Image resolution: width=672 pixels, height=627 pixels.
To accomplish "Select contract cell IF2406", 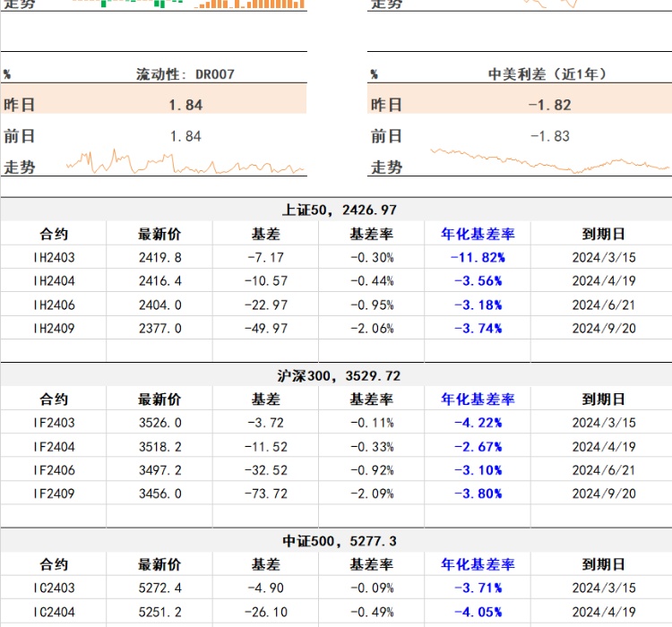I will click(x=54, y=470).
